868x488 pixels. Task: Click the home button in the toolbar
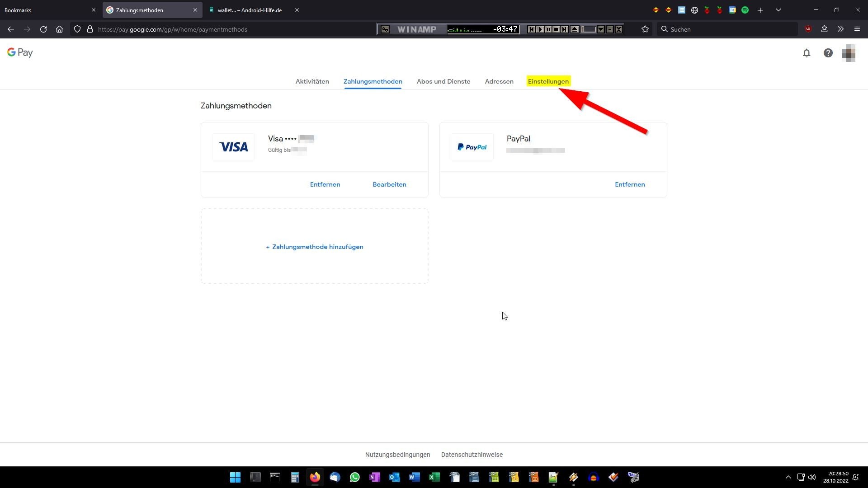click(x=59, y=29)
